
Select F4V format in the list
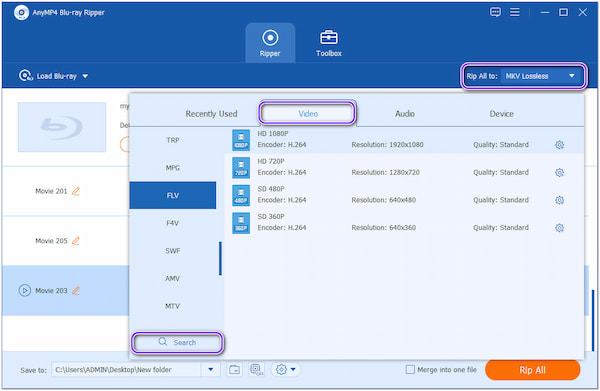(173, 223)
